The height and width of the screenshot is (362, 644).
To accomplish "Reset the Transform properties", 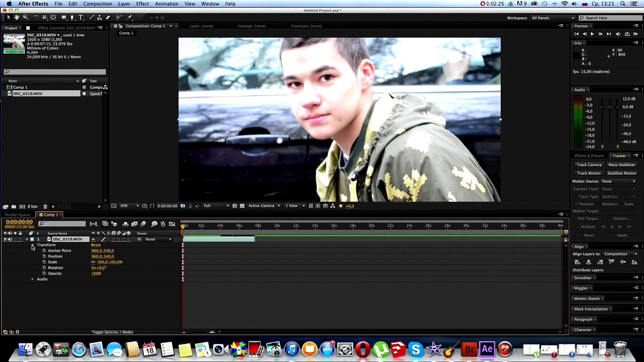I will [x=96, y=245].
